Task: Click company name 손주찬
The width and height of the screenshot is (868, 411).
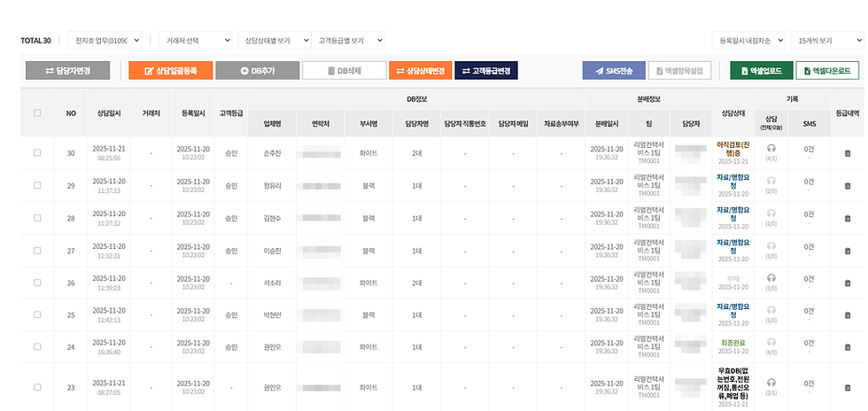Action: click(273, 153)
